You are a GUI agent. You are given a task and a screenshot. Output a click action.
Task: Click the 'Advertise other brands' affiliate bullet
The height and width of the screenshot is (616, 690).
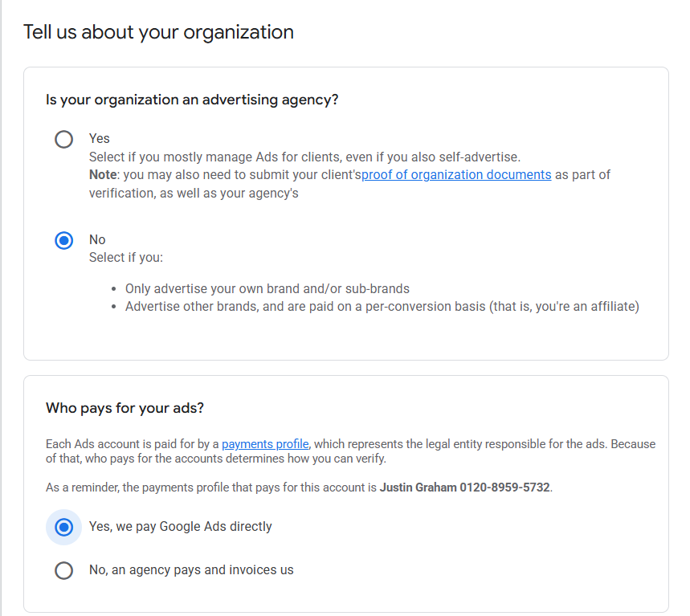(x=382, y=307)
